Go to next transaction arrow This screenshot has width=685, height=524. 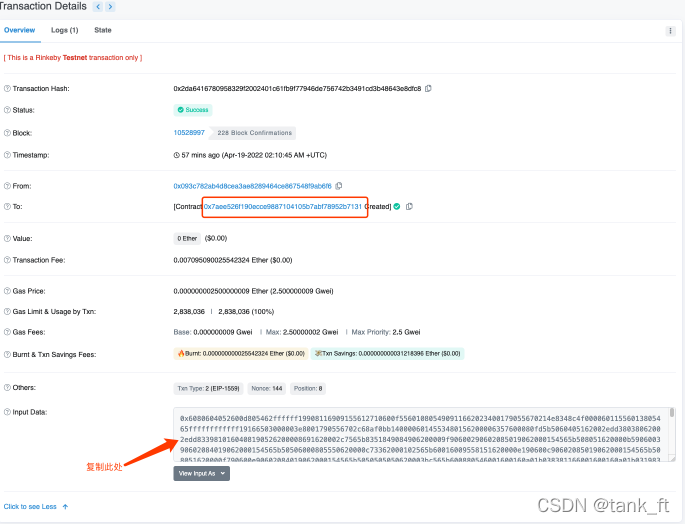(110, 7)
